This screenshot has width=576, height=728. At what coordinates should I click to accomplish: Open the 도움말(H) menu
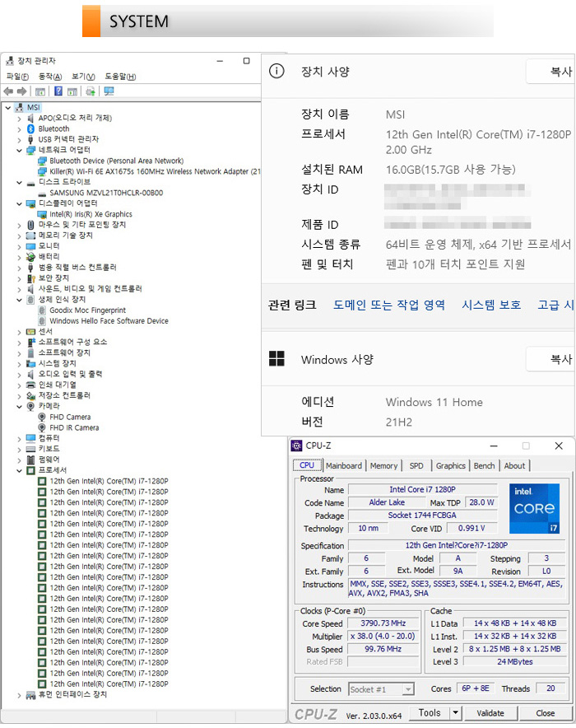120,76
